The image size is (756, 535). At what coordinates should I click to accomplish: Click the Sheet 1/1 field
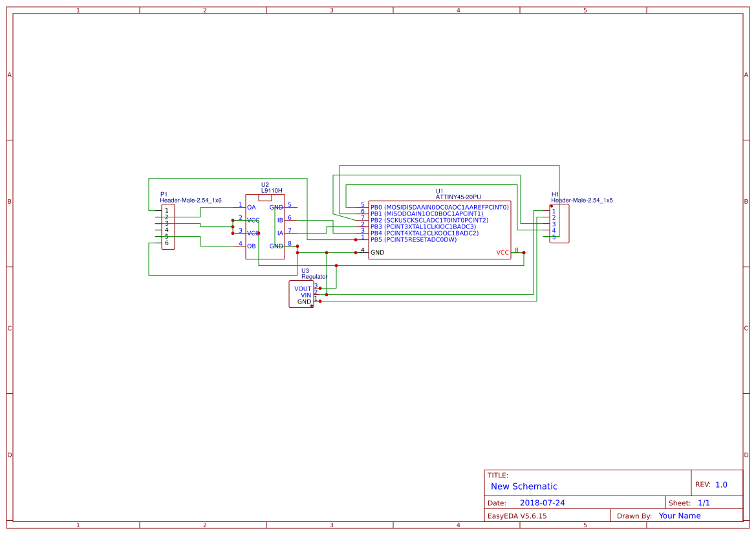pos(704,503)
